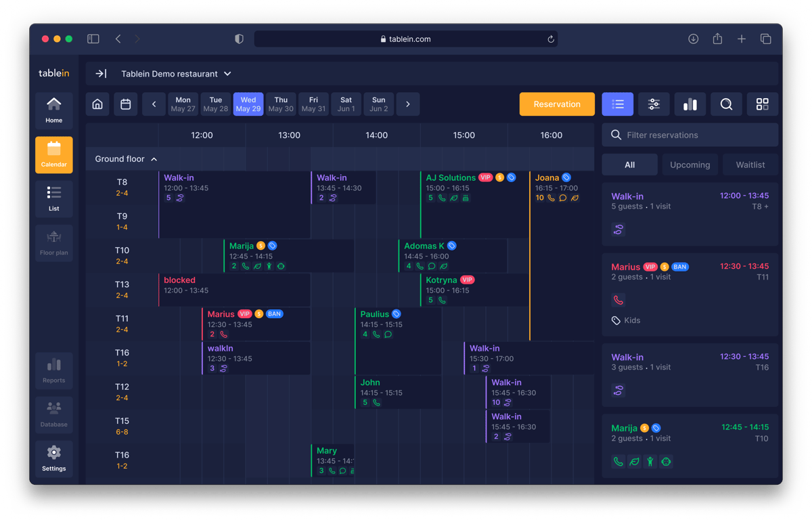Screen dimensions: 812x520
Task: Open Marija's reservation on the calendar grid
Action: point(288,255)
